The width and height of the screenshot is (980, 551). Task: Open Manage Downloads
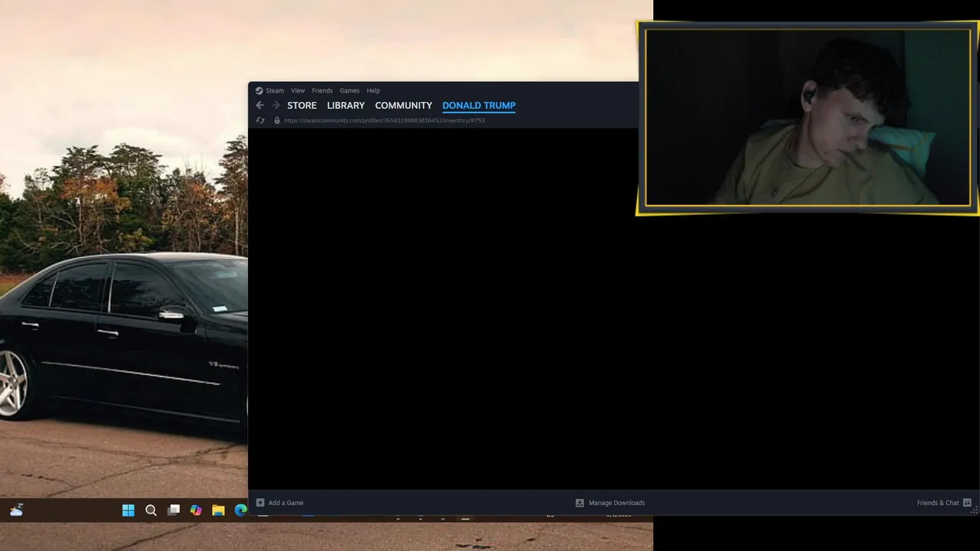[616, 503]
